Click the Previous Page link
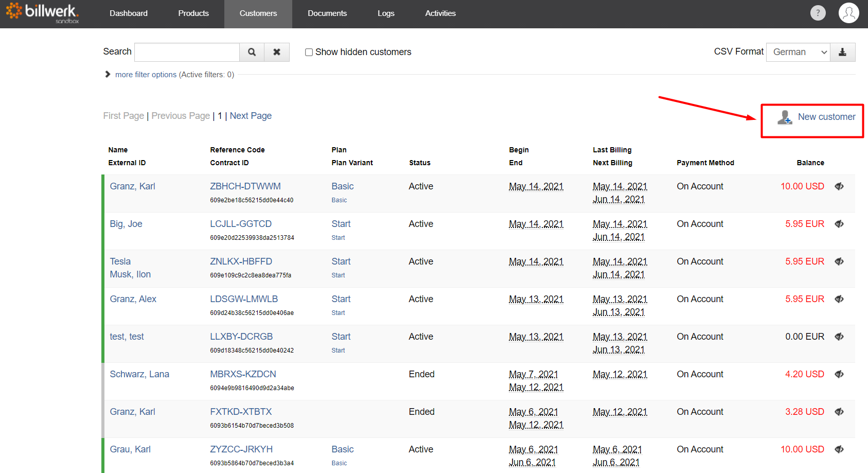868x473 pixels. pyautogui.click(x=181, y=116)
